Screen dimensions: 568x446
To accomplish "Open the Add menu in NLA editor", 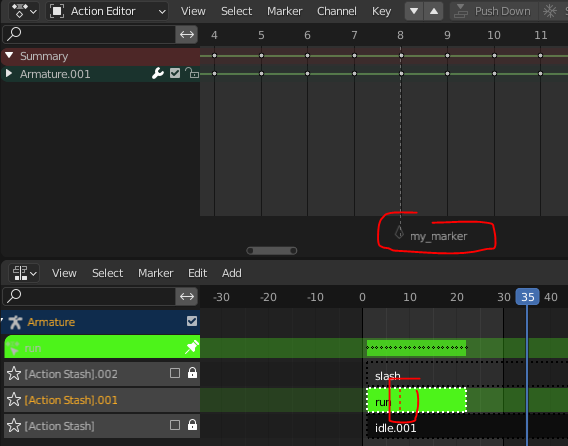I will coord(231,273).
